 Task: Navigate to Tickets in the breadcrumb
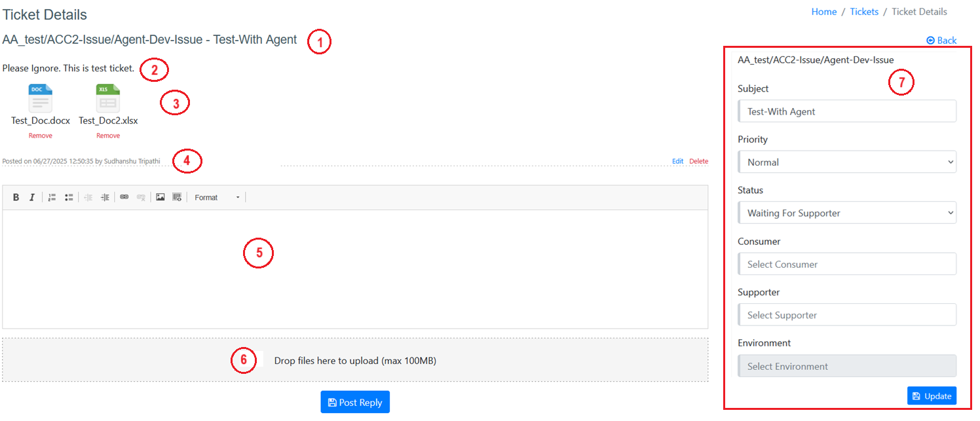[x=864, y=12]
